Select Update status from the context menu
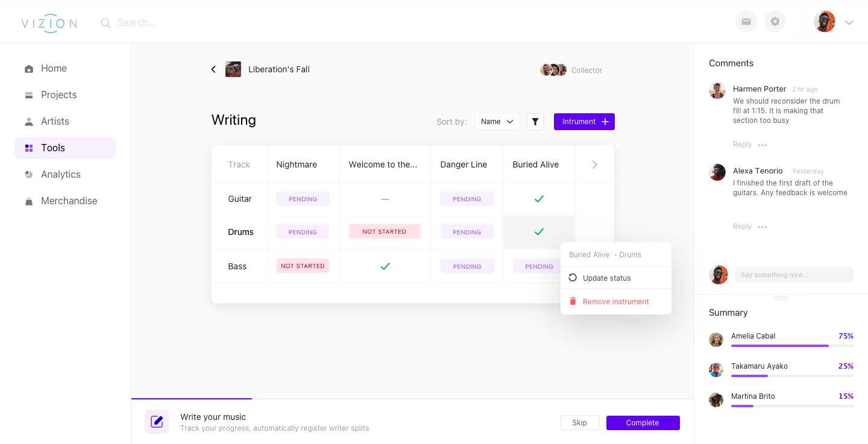The image size is (868, 444). coord(606,278)
